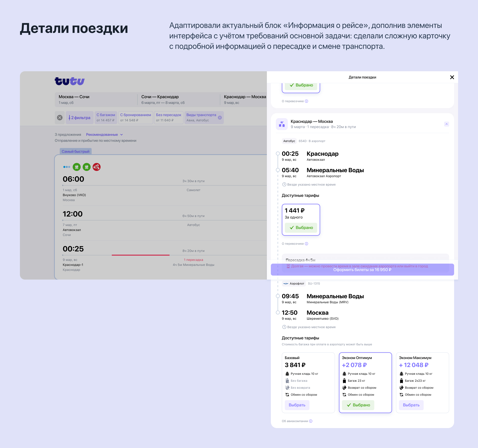Click the clock icon near «Везде указано местное время»
This screenshot has height=448, width=478.
[284, 184]
